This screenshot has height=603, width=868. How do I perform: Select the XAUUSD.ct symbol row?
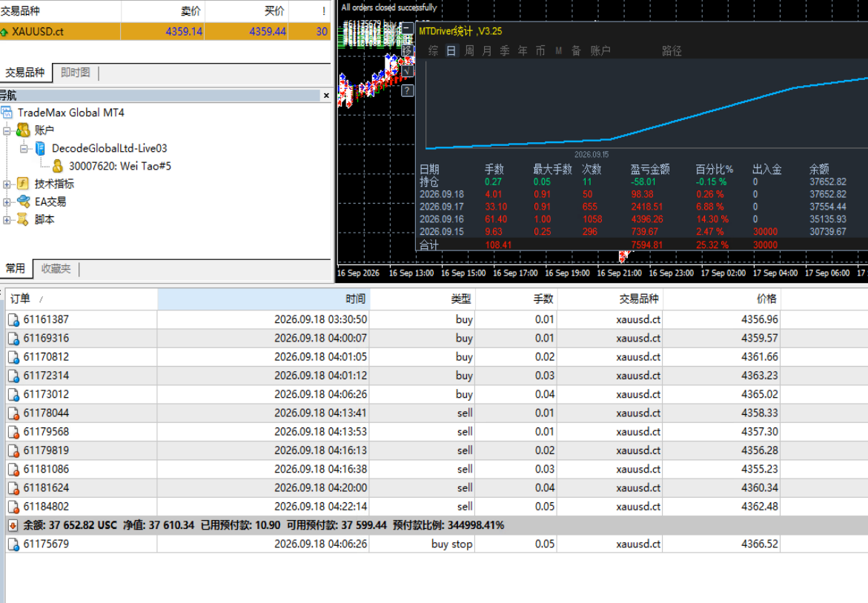point(165,32)
